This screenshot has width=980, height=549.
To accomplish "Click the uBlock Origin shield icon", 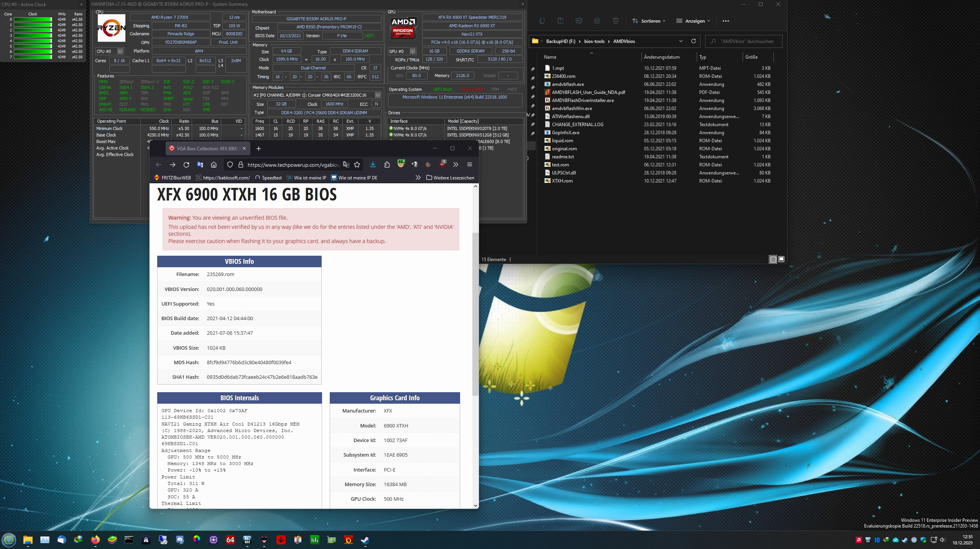I will click(442, 164).
